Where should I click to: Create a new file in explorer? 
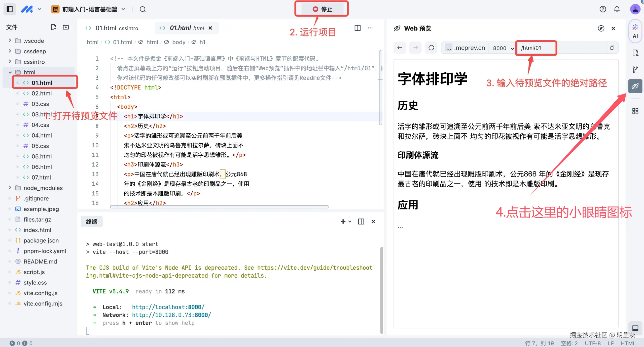coord(53,27)
